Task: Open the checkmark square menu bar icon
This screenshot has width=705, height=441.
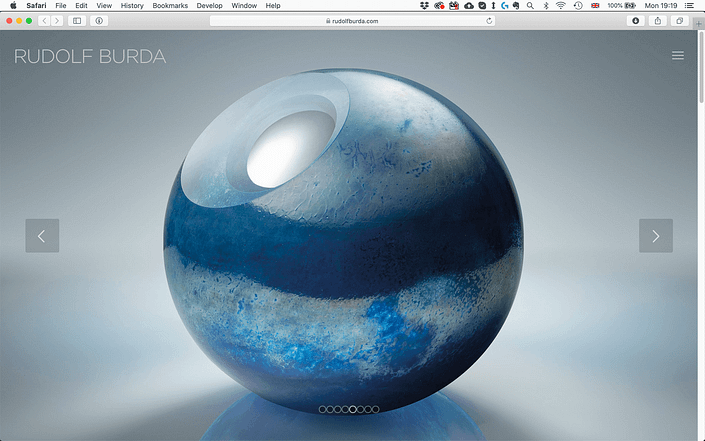Action: [x=482, y=5]
